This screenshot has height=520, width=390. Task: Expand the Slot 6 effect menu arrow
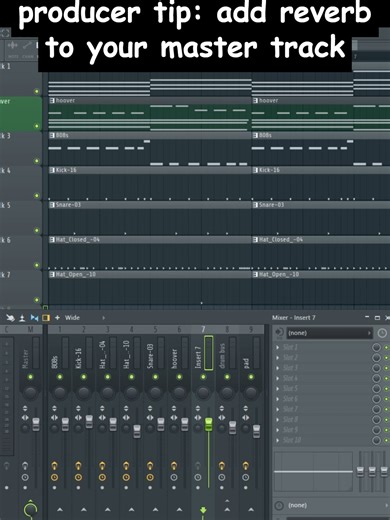pos(278,399)
